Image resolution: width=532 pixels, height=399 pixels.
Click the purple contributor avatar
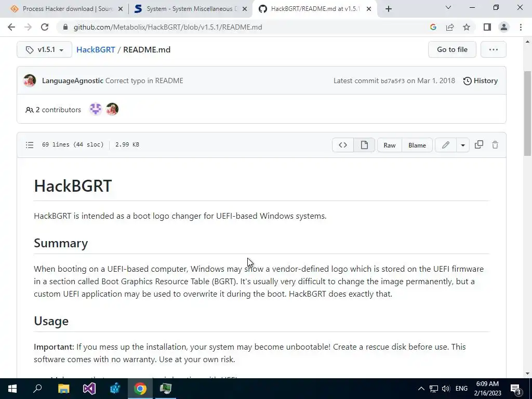pos(96,109)
